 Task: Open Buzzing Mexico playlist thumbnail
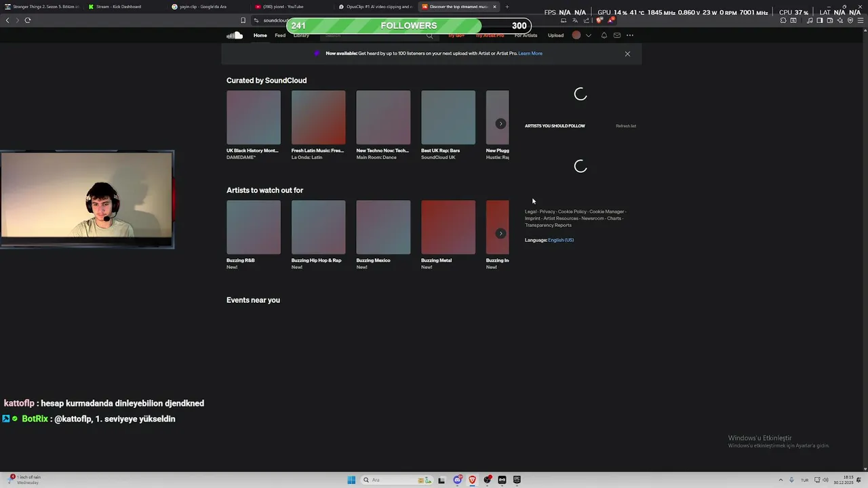tap(383, 227)
